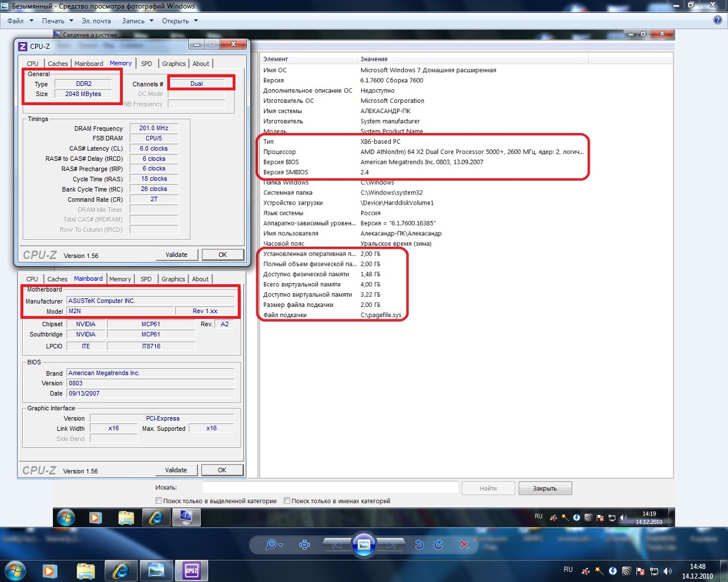Click the Элемент column header
Viewport: 728px width, 582px height.
(309, 59)
